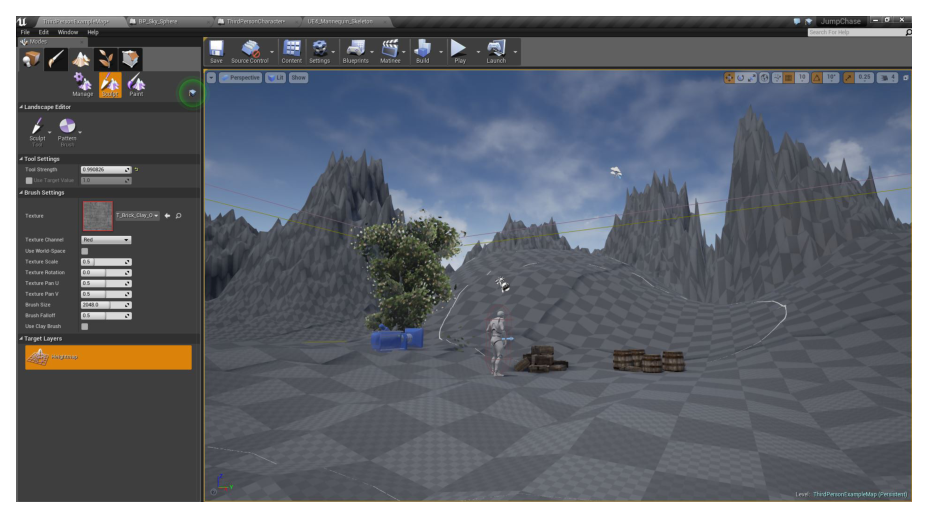Image resolution: width=929 pixels, height=519 pixels.
Task: Open the Play options dropdown arrow
Action: [478, 52]
